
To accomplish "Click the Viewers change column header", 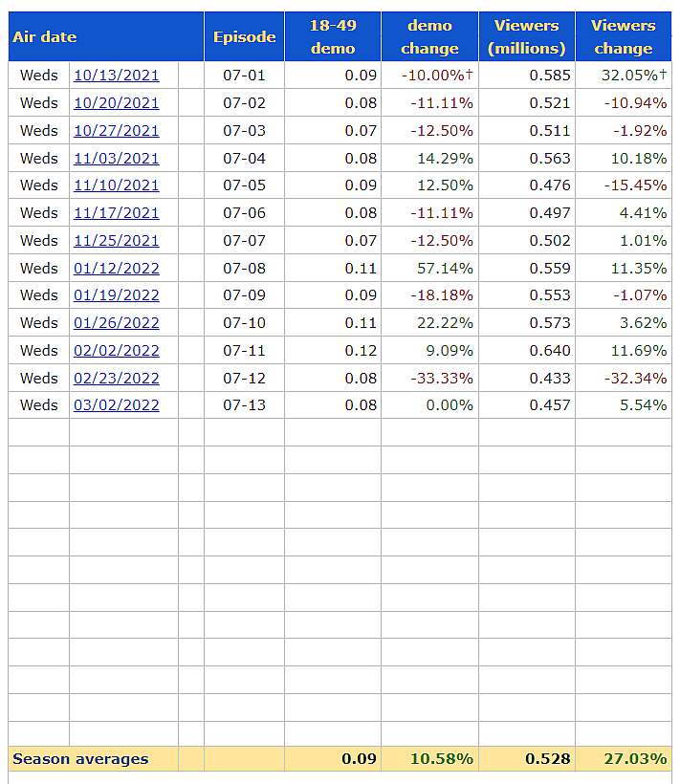I will (623, 37).
